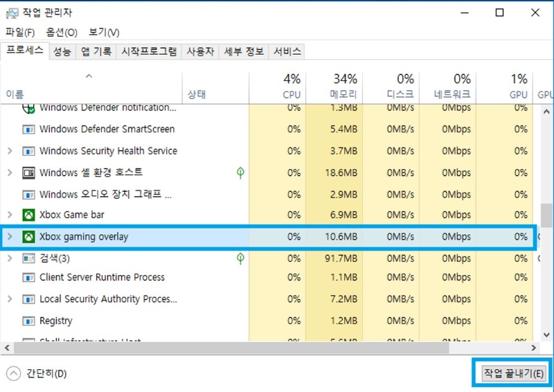Click the green leaf icon on 검색(3) row
Screen dimensions: 554x392
240,259
